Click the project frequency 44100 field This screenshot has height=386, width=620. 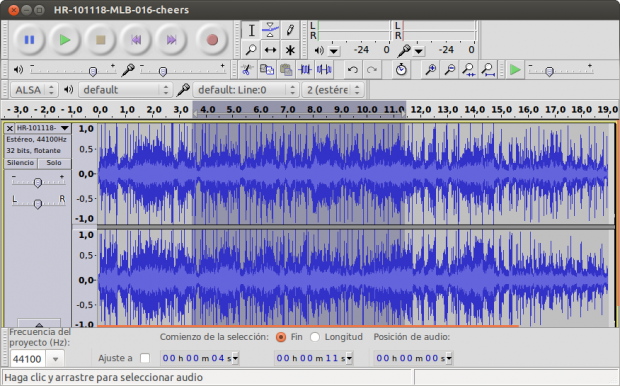click(28, 359)
